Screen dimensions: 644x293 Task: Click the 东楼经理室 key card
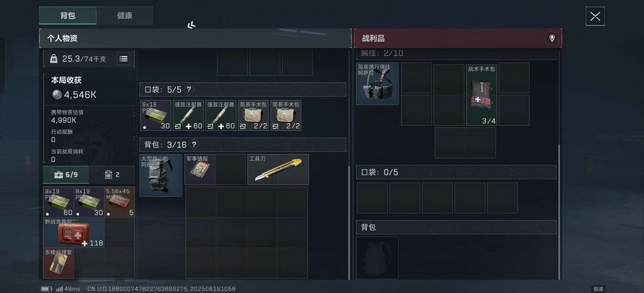[58, 263]
